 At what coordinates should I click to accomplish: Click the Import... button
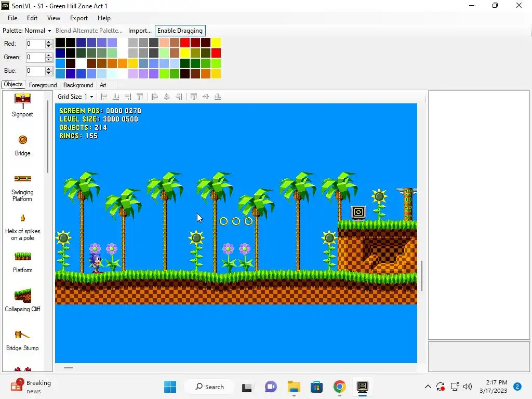[140, 31]
